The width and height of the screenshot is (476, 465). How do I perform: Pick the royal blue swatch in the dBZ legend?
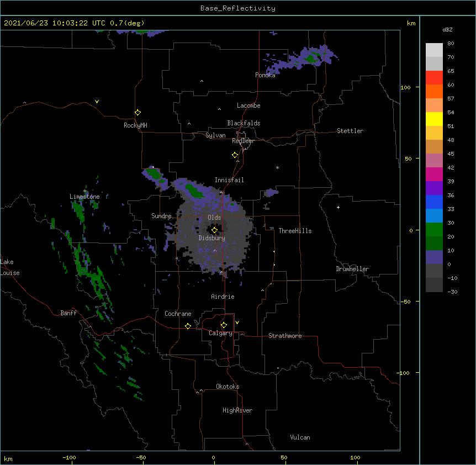434,202
